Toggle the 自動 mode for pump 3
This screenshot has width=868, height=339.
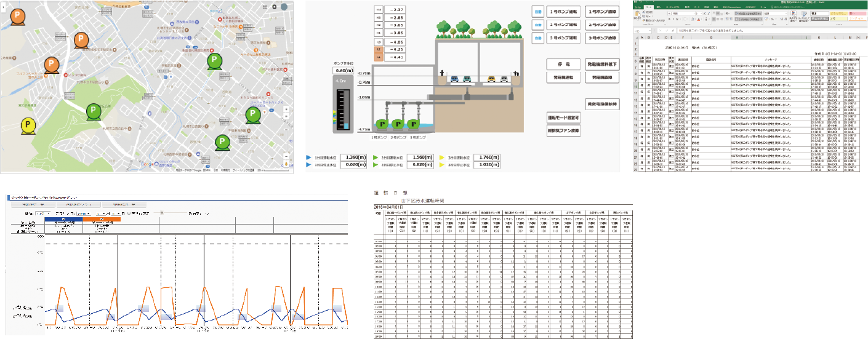point(537,38)
